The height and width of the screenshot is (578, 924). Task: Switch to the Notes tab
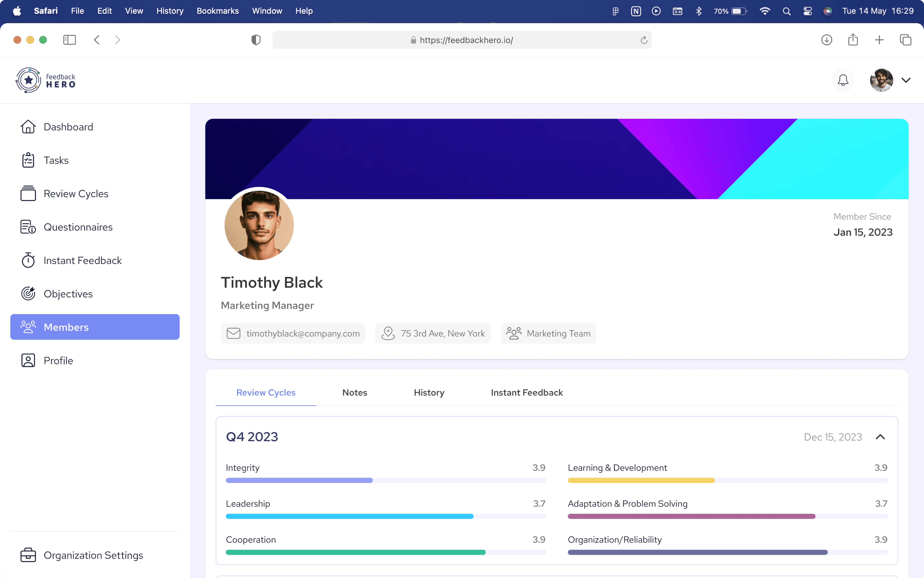point(355,393)
